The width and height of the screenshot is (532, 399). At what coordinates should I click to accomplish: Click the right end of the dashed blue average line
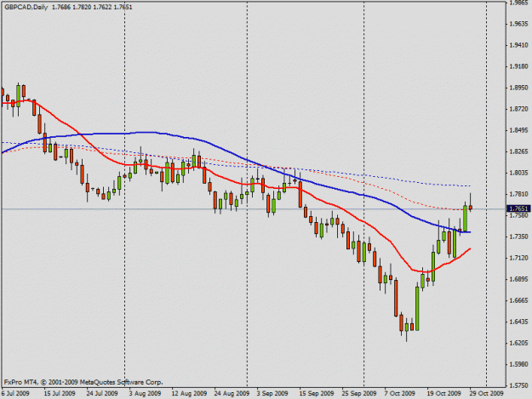[470, 185]
